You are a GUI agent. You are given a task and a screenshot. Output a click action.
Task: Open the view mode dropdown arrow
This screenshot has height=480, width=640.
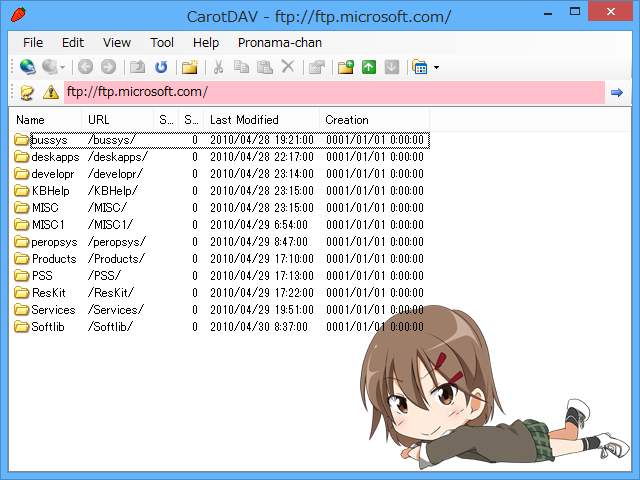436,67
